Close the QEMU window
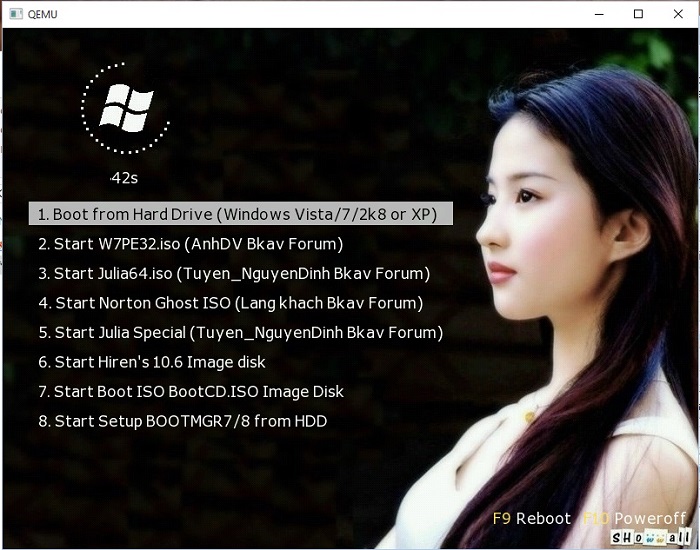Screen dimensions: 700x550 tap(678, 14)
